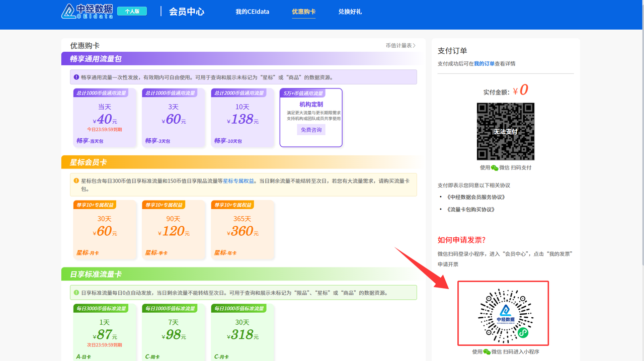The image size is (644, 361).
Task: Click the 免费咨询 button
Action: [311, 130]
